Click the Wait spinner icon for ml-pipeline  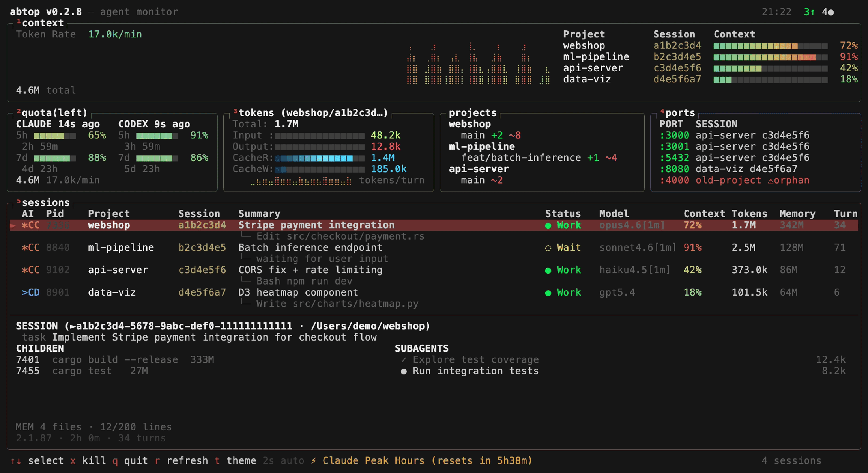(x=548, y=248)
